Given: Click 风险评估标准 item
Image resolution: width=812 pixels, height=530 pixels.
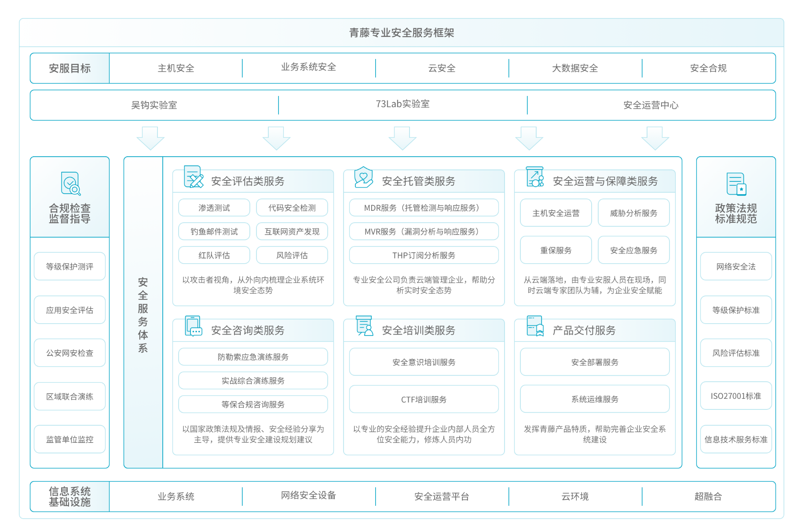Looking at the screenshot, I should pyautogui.click(x=736, y=353).
